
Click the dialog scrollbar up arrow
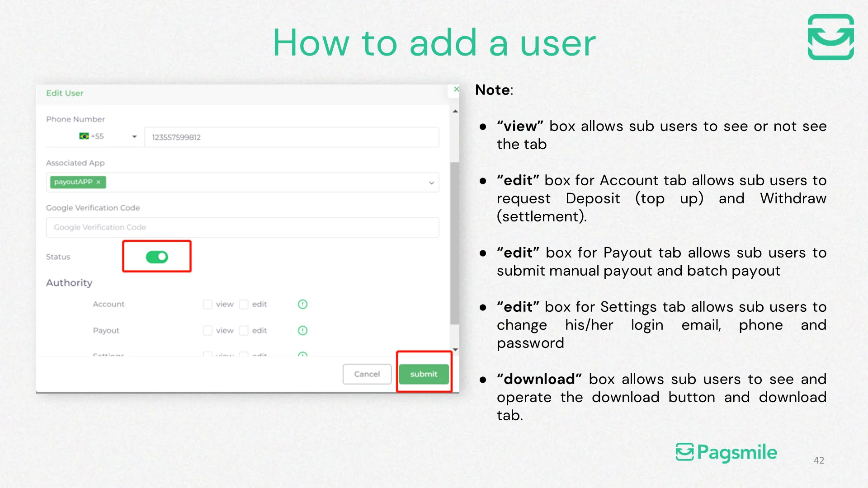[455, 111]
